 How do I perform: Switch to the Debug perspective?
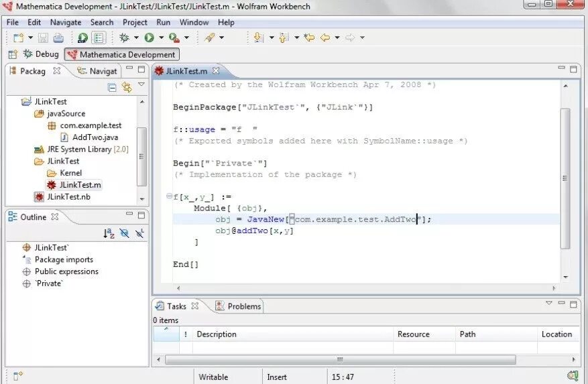click(41, 54)
